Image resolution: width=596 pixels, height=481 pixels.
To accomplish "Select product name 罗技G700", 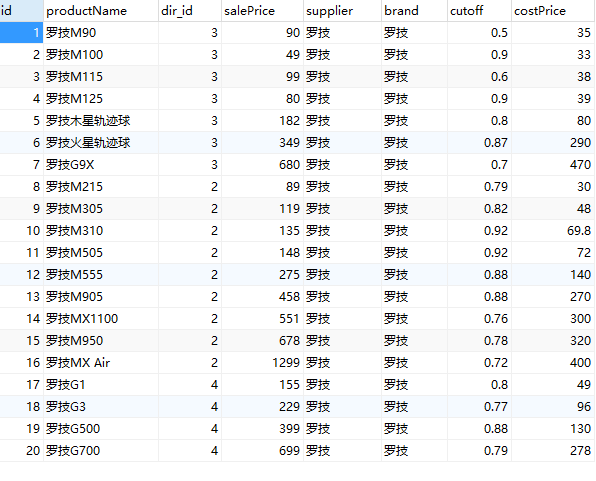I will click(73, 451).
